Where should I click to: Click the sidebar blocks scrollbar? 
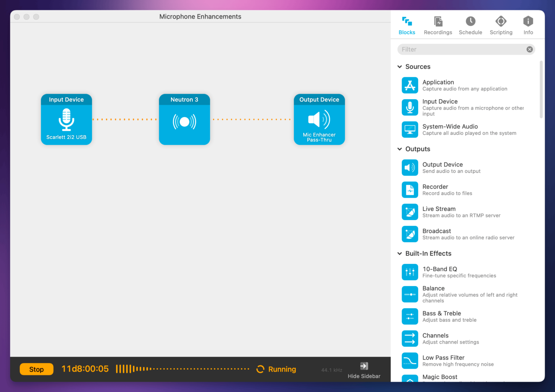tap(541, 90)
